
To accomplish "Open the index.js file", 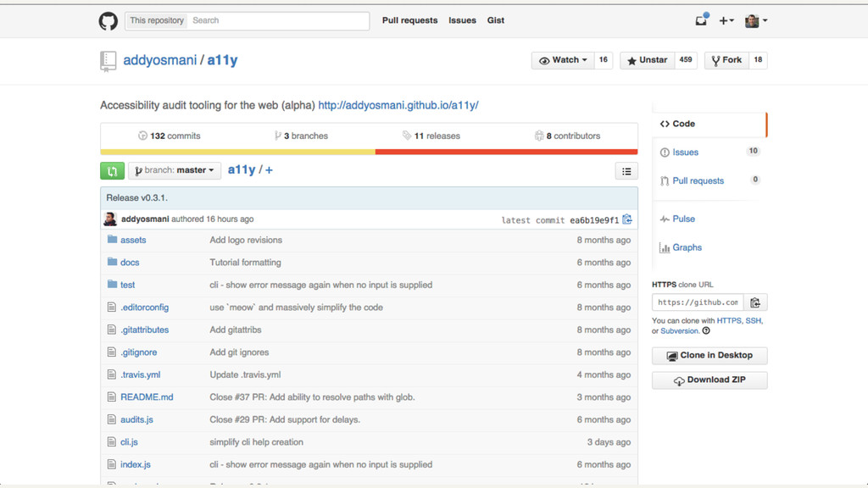I will (x=136, y=465).
